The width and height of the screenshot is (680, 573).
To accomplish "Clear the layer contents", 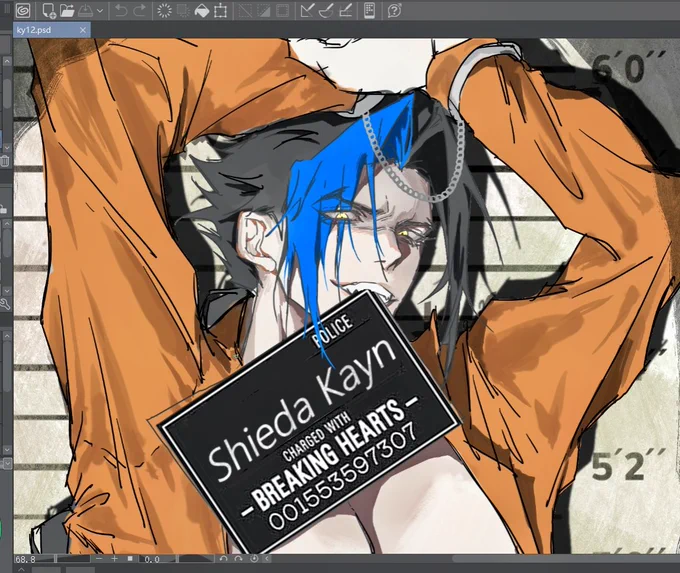I will 164,10.
